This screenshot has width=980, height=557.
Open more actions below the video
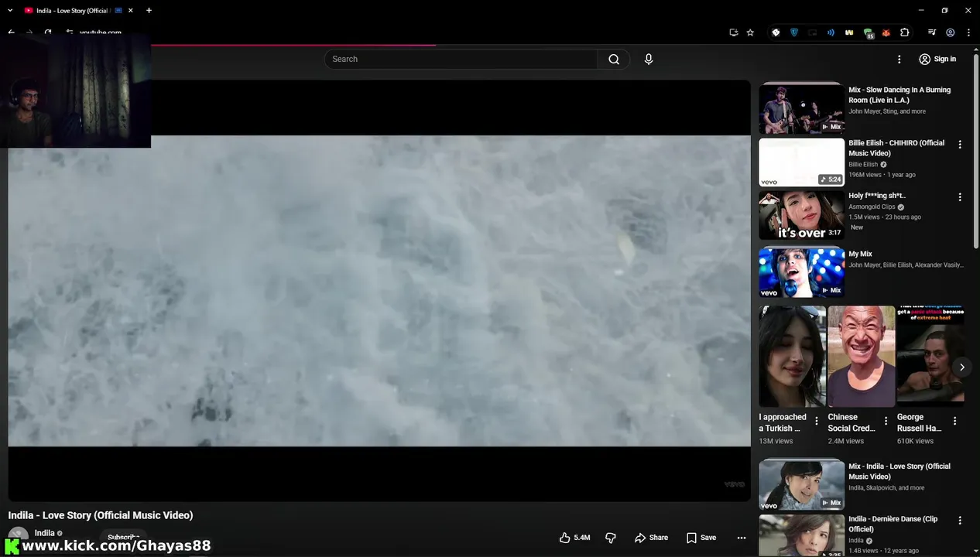pyautogui.click(x=741, y=538)
